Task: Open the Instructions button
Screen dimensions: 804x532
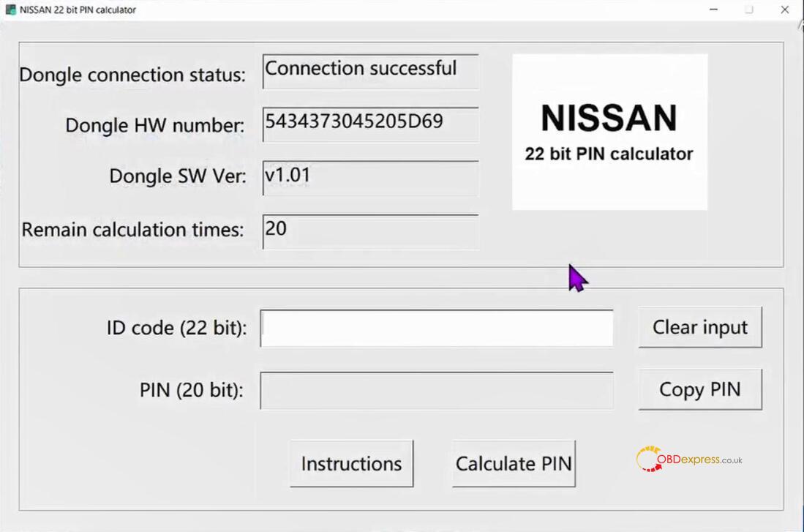Action: [352, 464]
